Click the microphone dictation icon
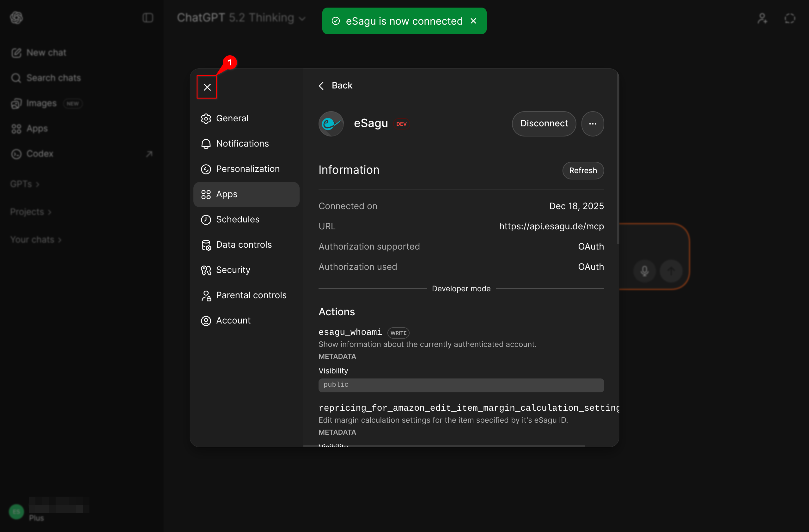The width and height of the screenshot is (809, 532). [x=644, y=271]
